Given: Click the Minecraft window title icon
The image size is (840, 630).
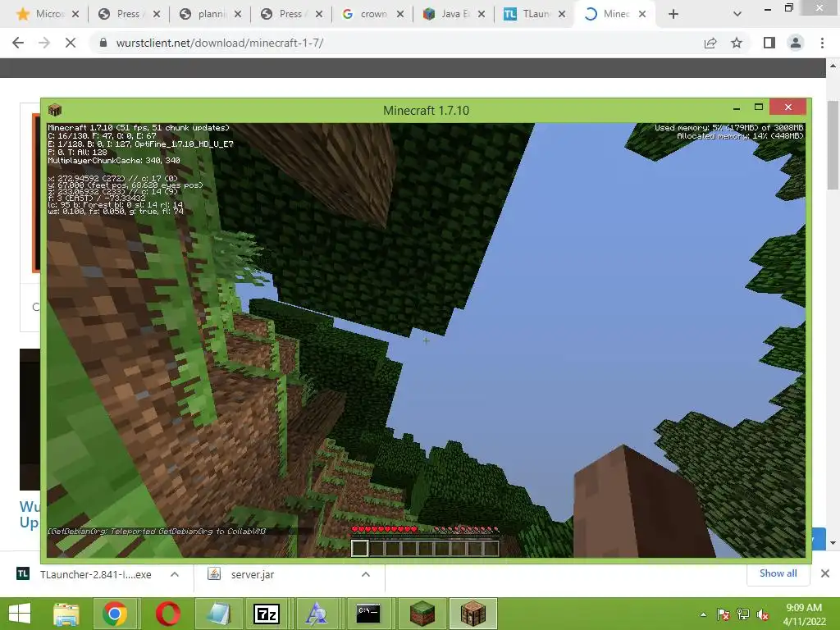Looking at the screenshot, I should coord(55,111).
